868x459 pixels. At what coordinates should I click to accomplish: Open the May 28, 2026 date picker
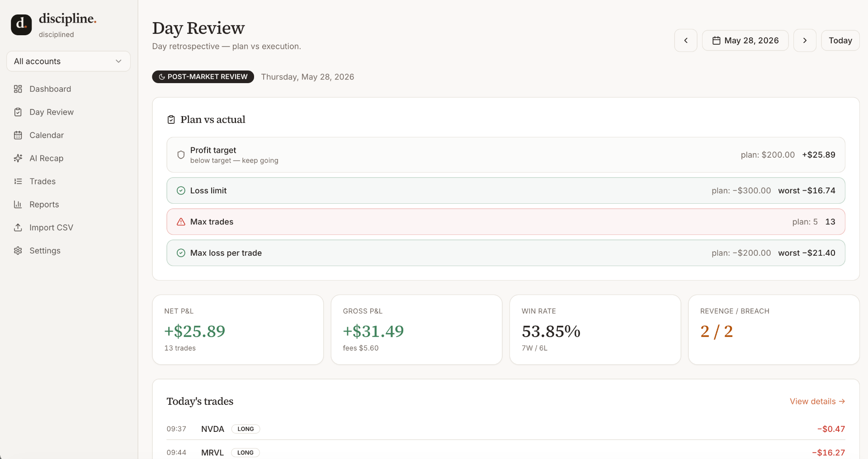745,41
